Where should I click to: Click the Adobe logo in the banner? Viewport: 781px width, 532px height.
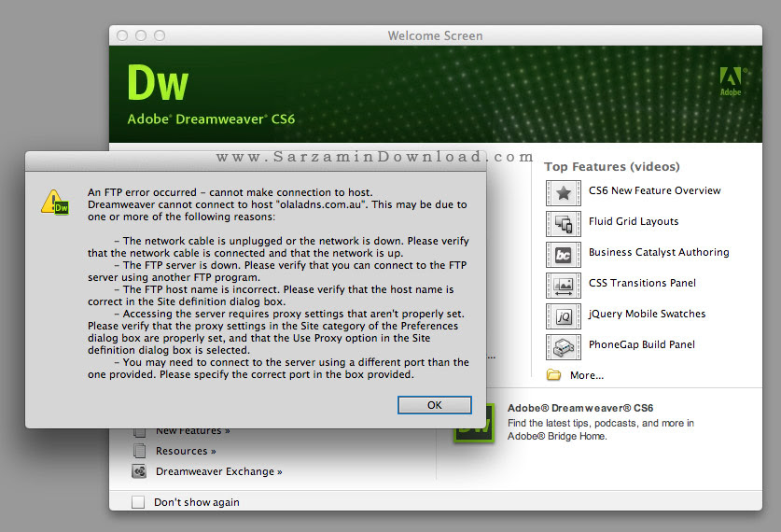731,81
